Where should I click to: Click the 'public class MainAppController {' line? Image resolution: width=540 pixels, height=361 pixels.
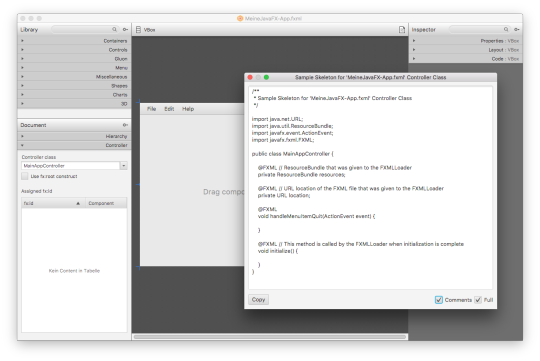point(293,154)
